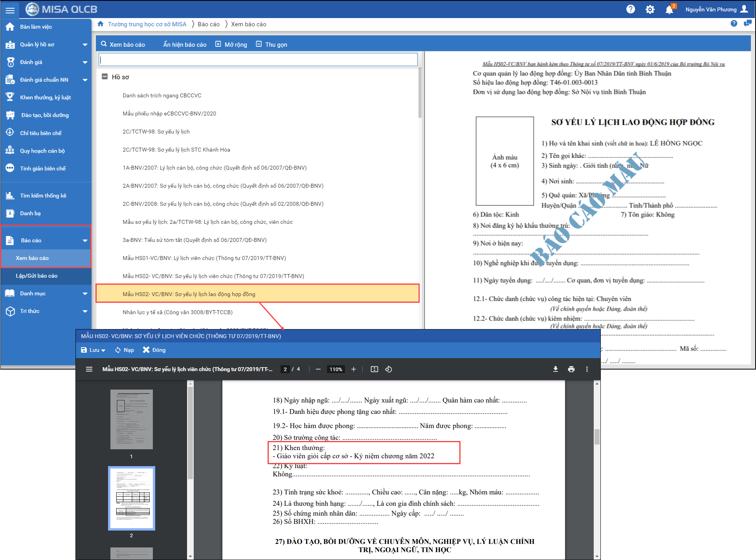Click the PDF viewer download icon
Viewport: 756px width, 560px height.
coord(555,369)
